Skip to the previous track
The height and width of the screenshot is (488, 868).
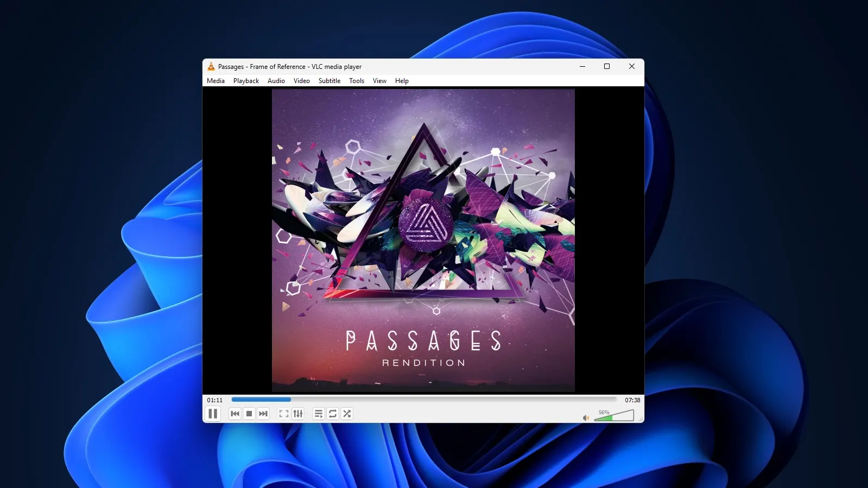click(x=235, y=414)
